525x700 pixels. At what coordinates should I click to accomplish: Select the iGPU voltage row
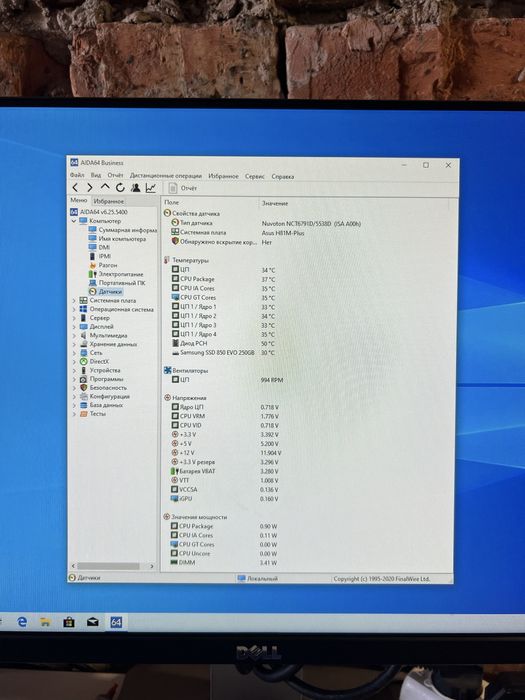tap(225, 499)
